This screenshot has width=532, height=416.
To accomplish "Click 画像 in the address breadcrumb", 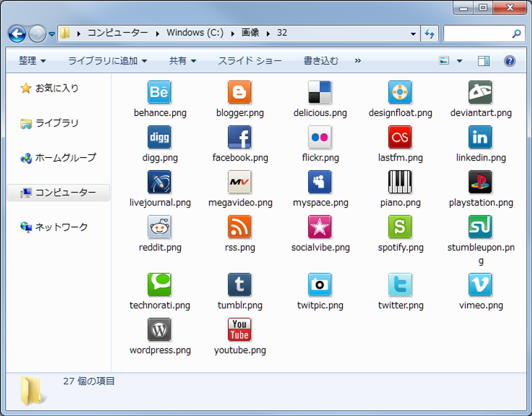I will point(251,33).
